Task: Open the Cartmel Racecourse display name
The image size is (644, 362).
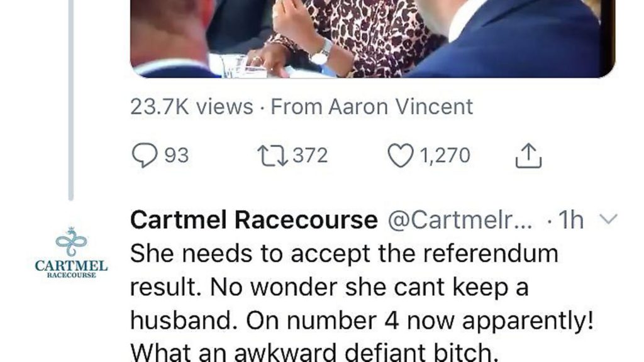Action: [x=254, y=219]
